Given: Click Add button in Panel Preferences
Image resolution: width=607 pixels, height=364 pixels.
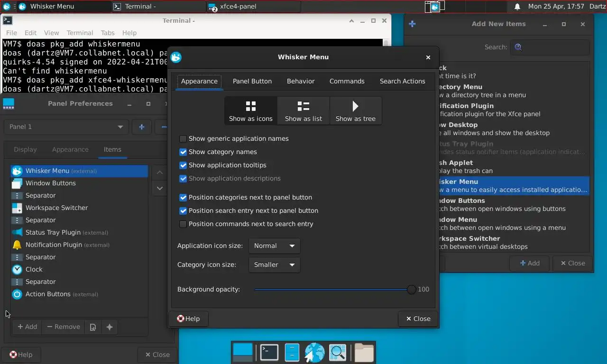Looking at the screenshot, I should point(27,327).
